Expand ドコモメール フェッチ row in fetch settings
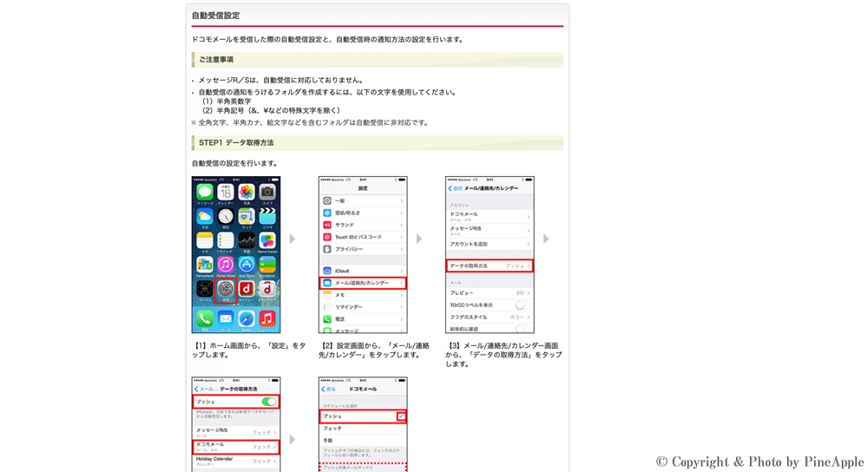868x472 pixels. pyautogui.click(x=235, y=446)
